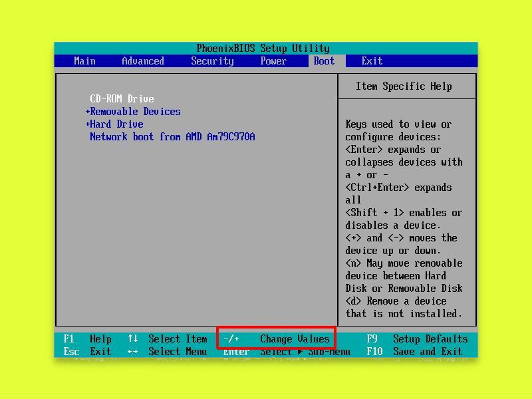Click the F10 Save and Exit hint
Image resolution: width=532 pixels, height=399 pixels.
[x=414, y=352]
